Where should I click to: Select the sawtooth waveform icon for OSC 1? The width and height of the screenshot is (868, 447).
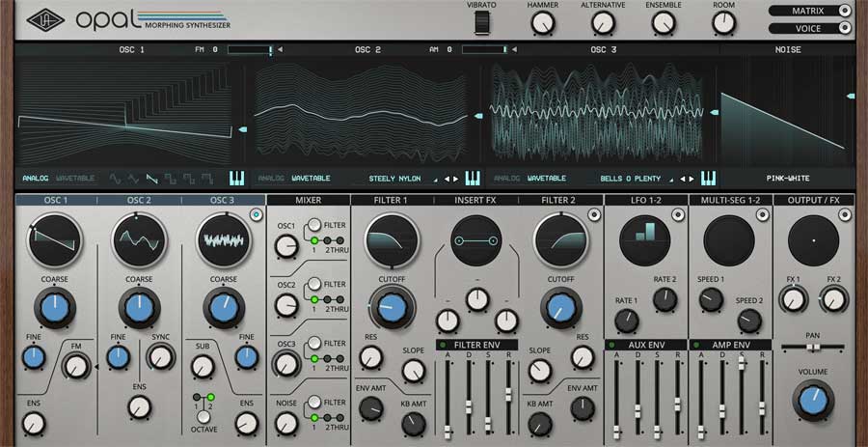[151, 179]
